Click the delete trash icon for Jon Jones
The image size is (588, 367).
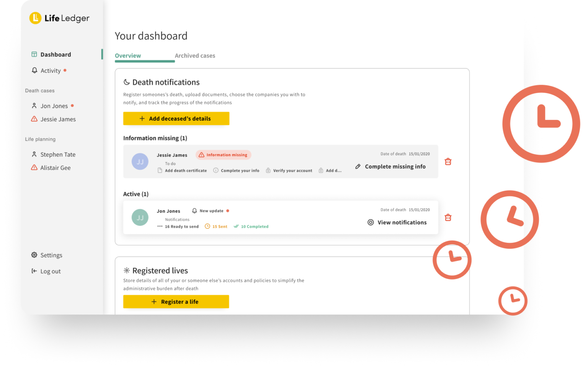click(448, 217)
